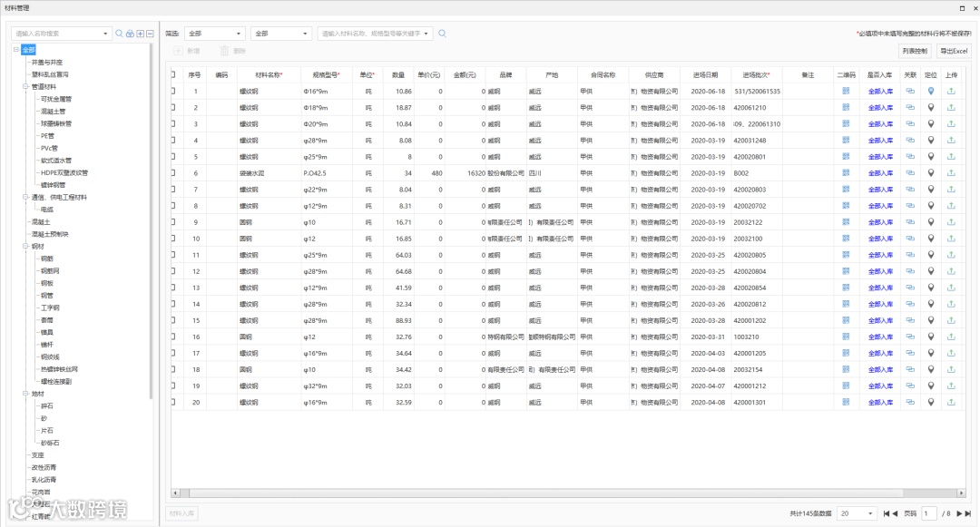Screen dimensions: 980x527
Task: Collapse the 地材 tree node
Action: (x=25, y=394)
